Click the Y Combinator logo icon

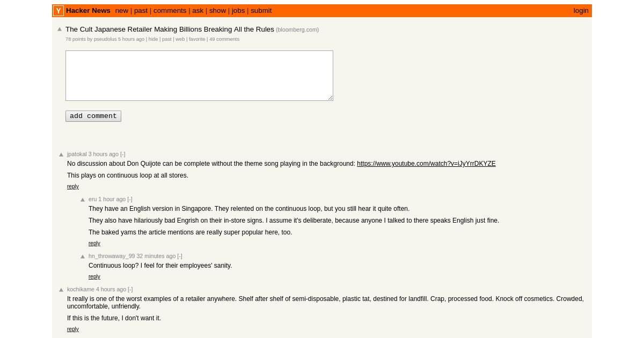point(58,11)
